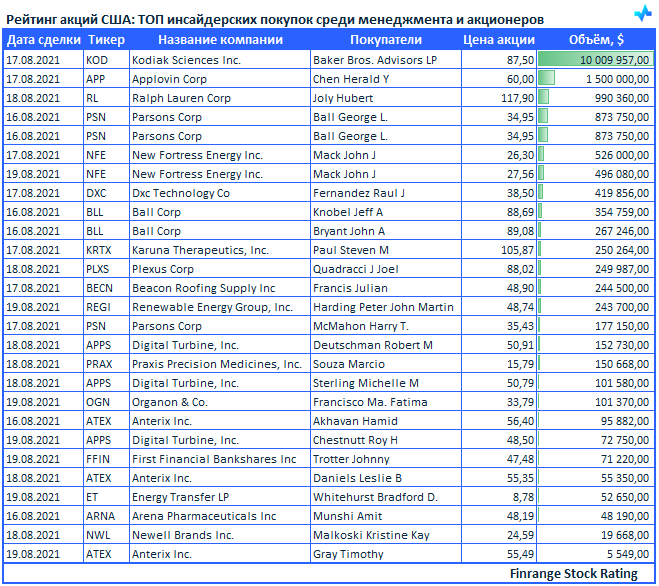Click the 'Chestnutt Roy H' cell
659x586 pixels.
(x=386, y=440)
